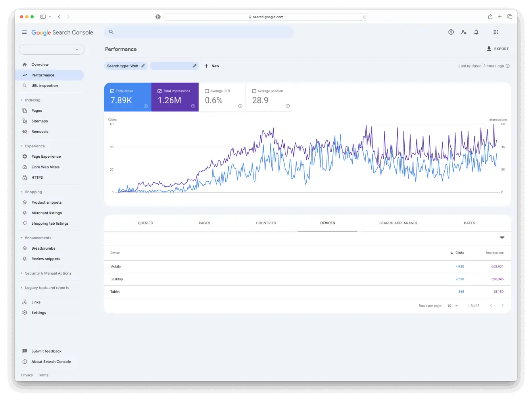Open Links in the sidebar
The height and width of the screenshot is (401, 532).
click(49, 302)
